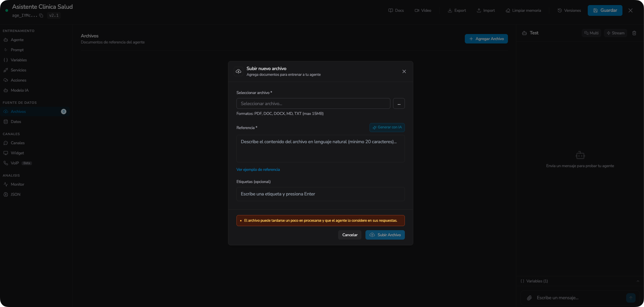The image size is (644, 307).
Task: Toggle Stream in the Test panel
Action: click(x=615, y=33)
